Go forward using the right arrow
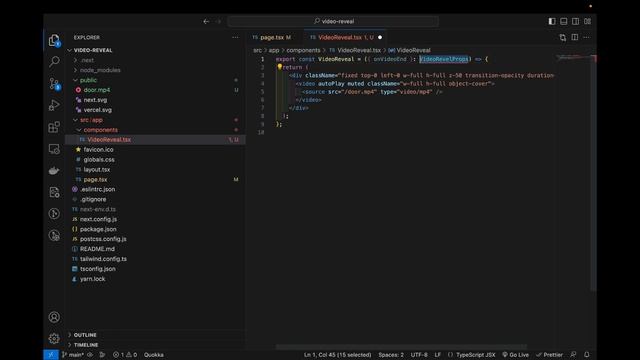Screen dimensions: 640x360 click(x=218, y=21)
